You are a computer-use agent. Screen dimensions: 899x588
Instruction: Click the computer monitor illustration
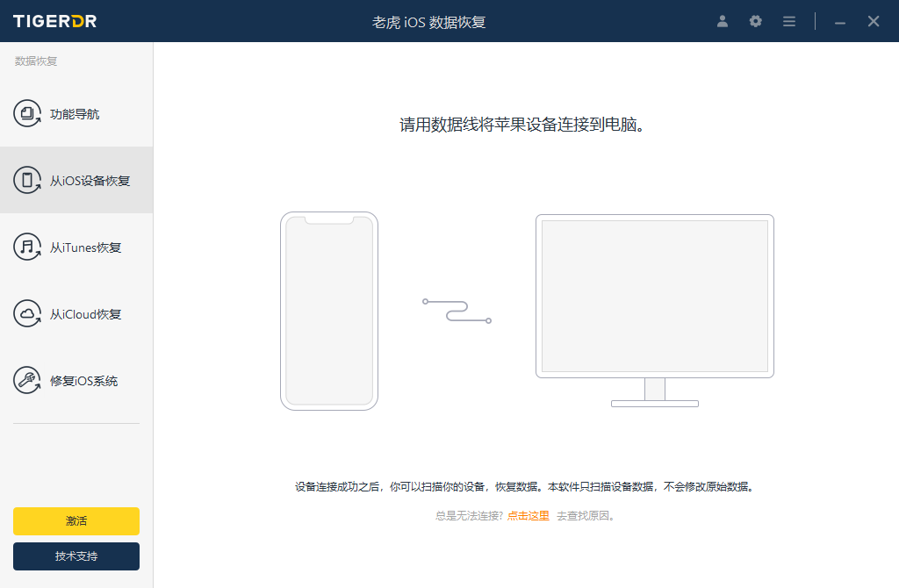[655, 297]
